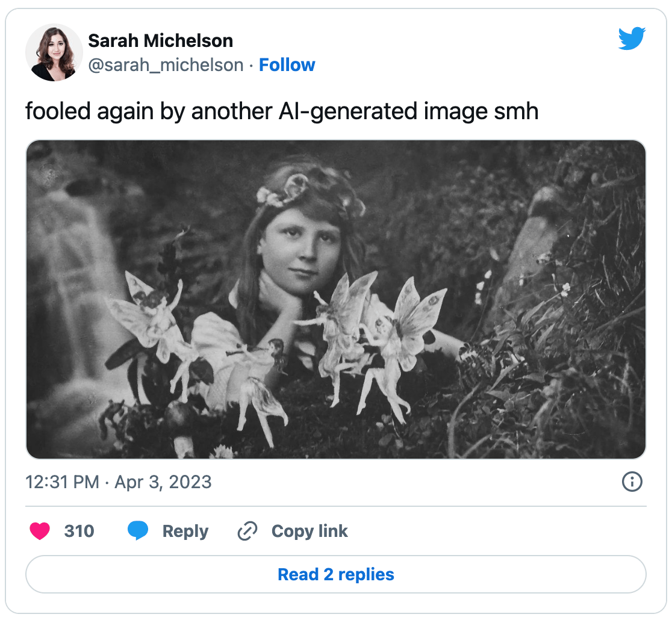Open the black-and-white fairy photo
Image resolution: width=672 pixels, height=620 pixels.
pos(336,299)
